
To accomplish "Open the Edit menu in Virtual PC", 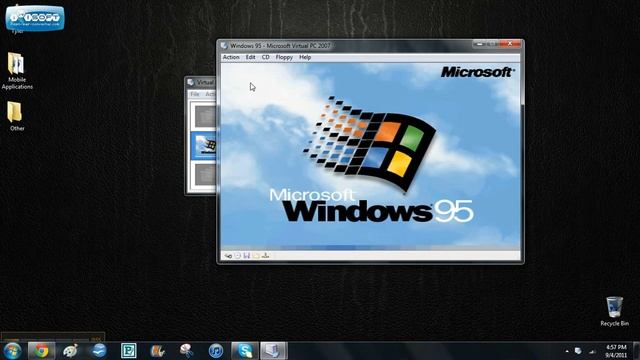I will (250, 58).
